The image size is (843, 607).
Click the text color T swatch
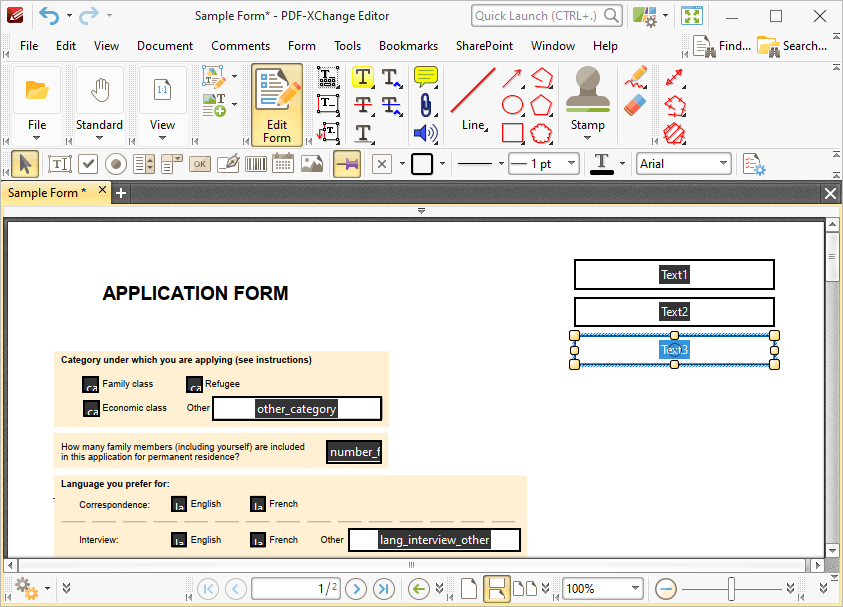point(602,164)
